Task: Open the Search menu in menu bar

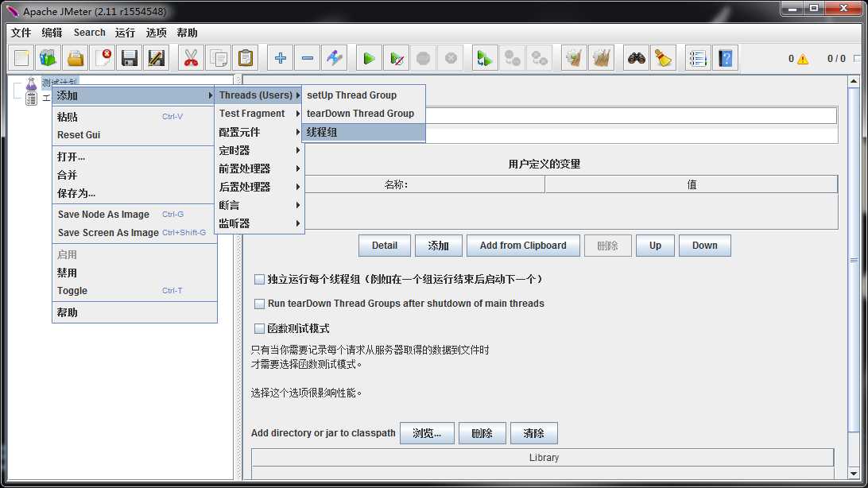Action: tap(89, 33)
